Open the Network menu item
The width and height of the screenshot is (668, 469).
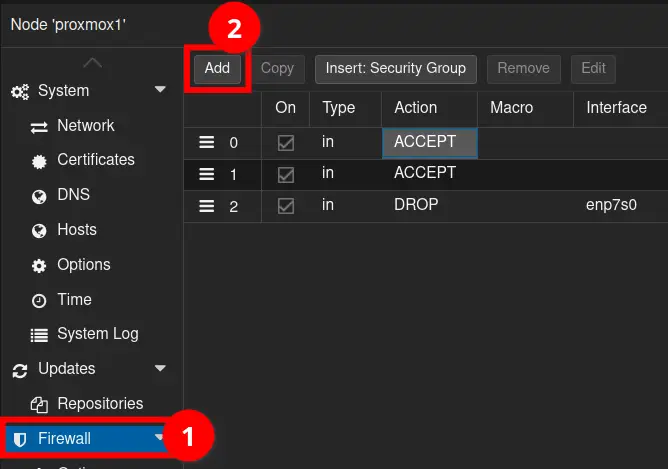coord(92,126)
